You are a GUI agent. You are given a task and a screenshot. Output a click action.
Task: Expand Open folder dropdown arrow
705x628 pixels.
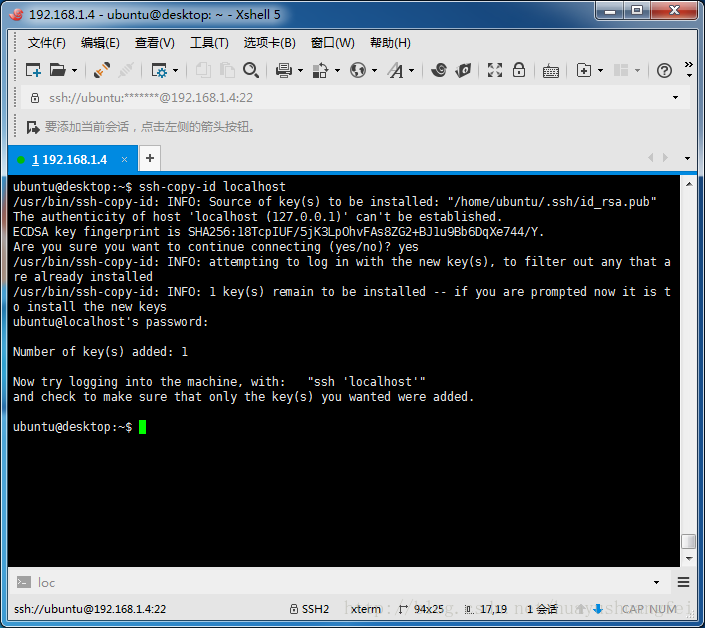75,71
